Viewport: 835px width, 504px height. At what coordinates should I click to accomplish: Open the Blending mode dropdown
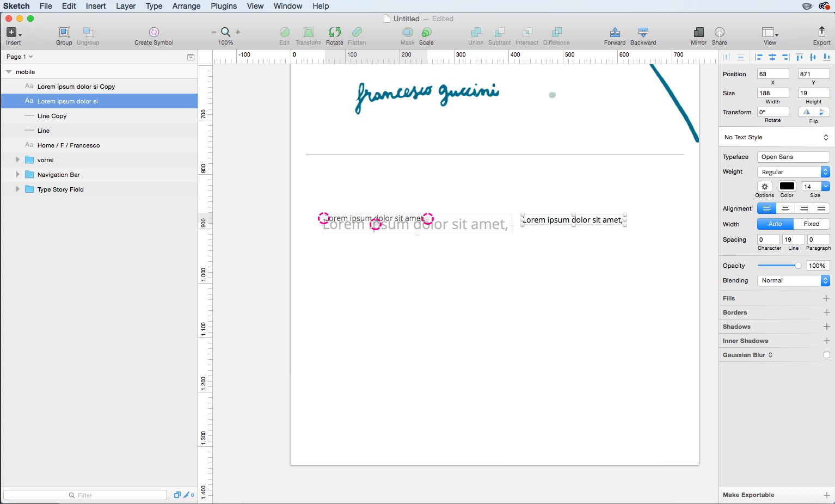click(793, 280)
